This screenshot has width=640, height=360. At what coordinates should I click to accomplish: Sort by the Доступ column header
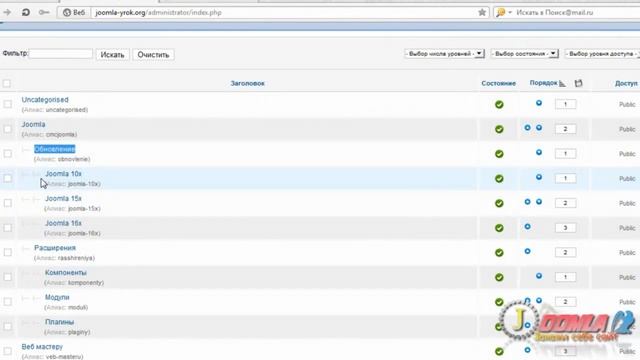[626, 83]
